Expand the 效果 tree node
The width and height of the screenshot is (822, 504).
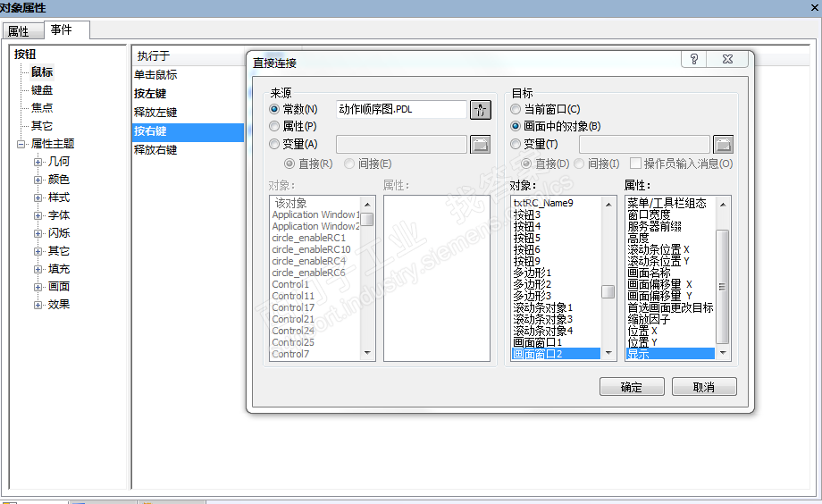[x=38, y=305]
